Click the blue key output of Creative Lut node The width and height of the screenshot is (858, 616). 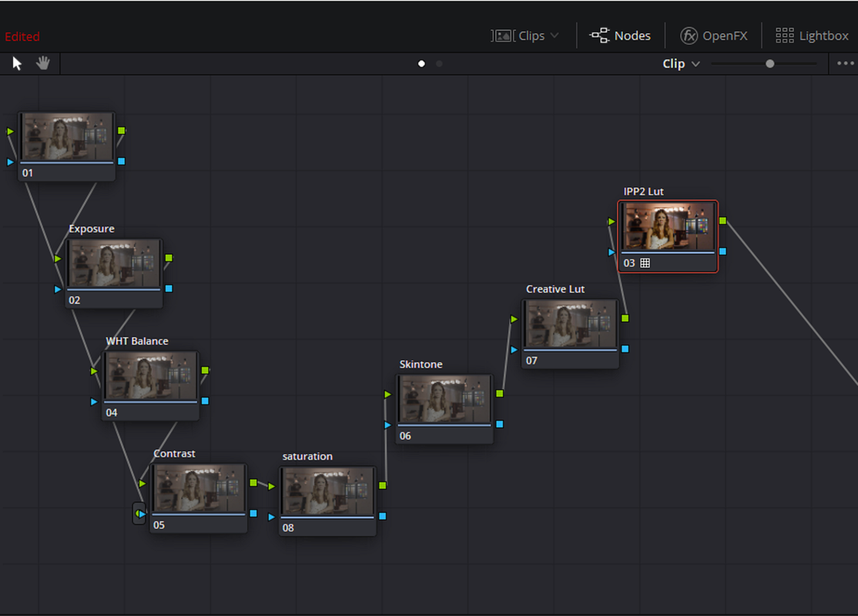pos(625,349)
